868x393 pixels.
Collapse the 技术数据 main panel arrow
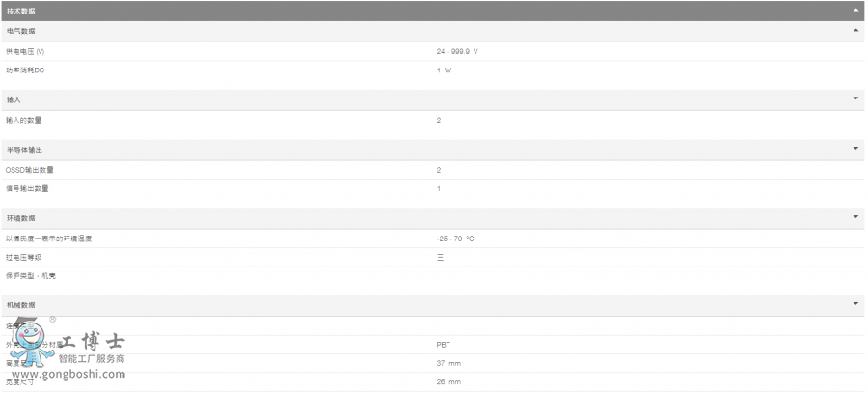[x=855, y=10]
